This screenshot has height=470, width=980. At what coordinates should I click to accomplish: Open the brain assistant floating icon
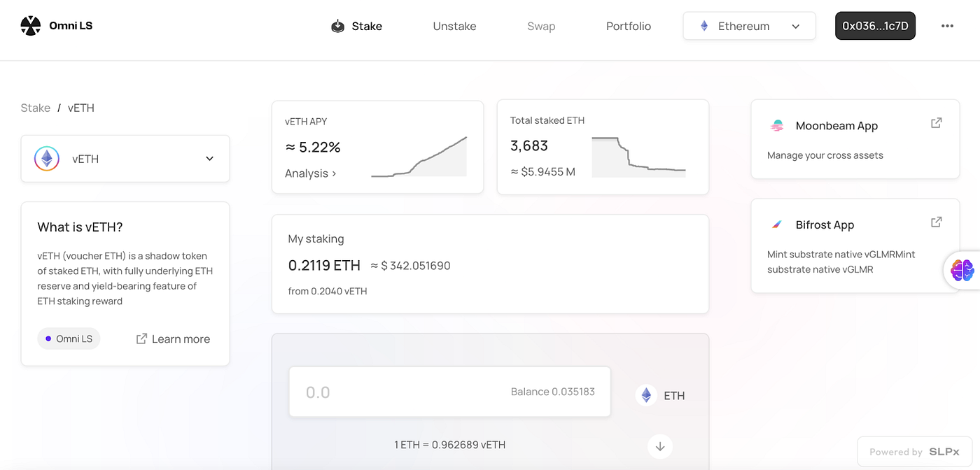tap(962, 270)
